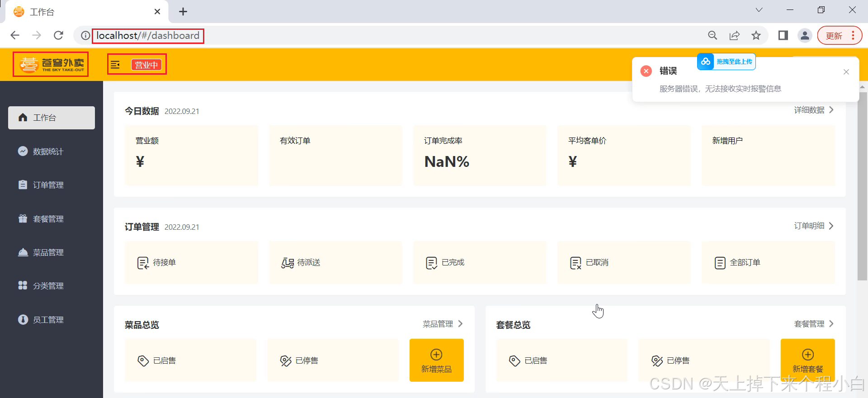Screen dimensions: 868x398
Task: Click the tag icon for 套餐 已启售
Action: [x=514, y=360]
